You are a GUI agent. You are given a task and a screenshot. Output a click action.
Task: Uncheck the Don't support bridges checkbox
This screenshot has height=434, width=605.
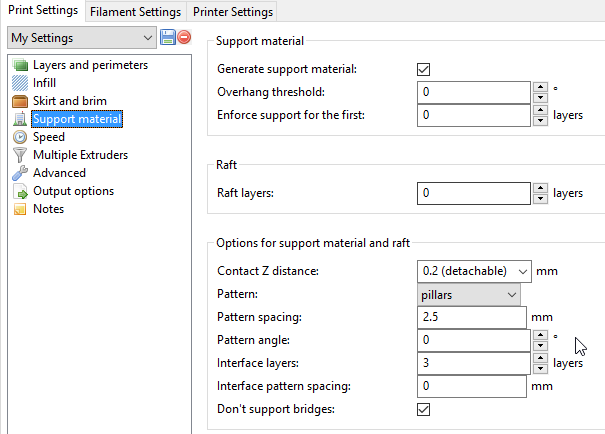coord(423,409)
